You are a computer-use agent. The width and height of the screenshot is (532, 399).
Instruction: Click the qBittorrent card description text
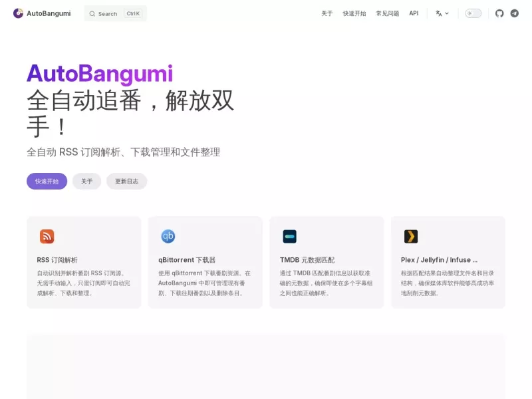coord(204,283)
